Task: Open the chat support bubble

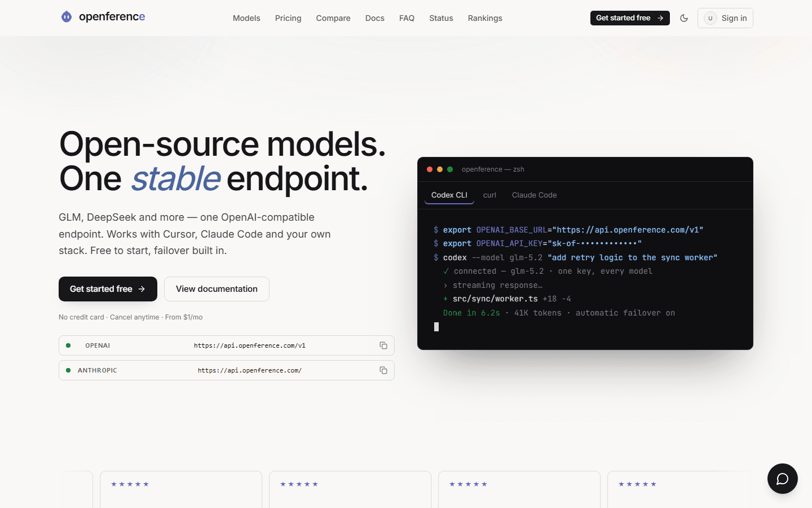Action: [x=783, y=479]
